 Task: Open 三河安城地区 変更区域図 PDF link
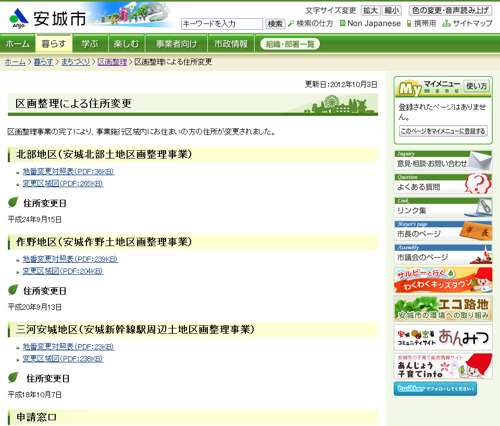coord(63,359)
